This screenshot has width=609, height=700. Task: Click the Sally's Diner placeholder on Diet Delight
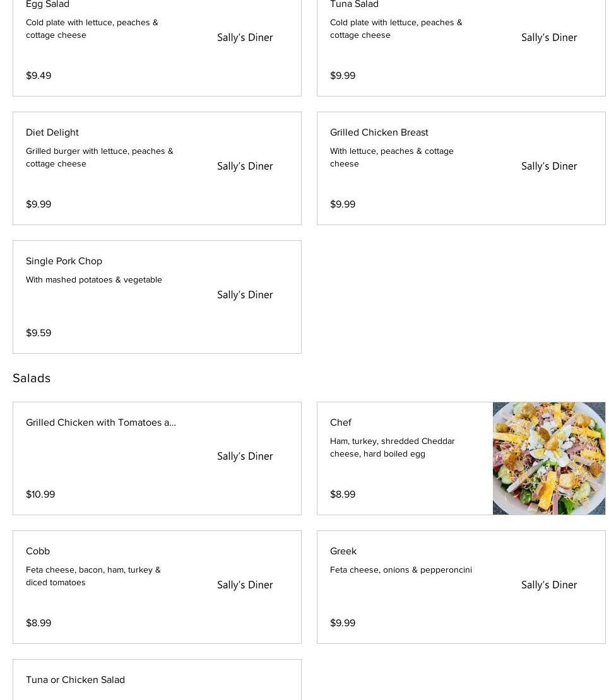pyautogui.click(x=245, y=166)
